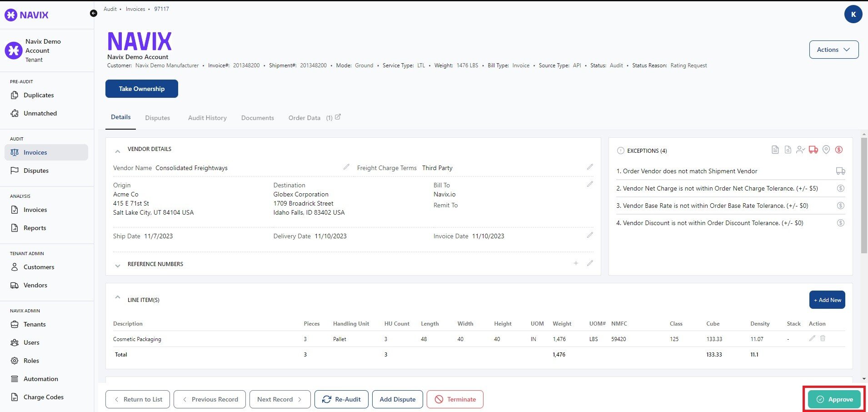Collapse the sidebar with the back arrow

point(93,13)
